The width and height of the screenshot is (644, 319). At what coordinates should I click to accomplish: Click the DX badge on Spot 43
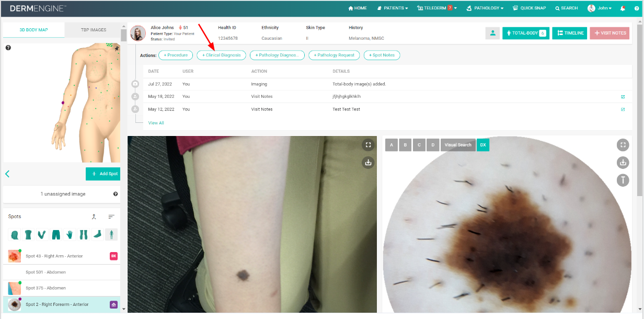point(113,256)
